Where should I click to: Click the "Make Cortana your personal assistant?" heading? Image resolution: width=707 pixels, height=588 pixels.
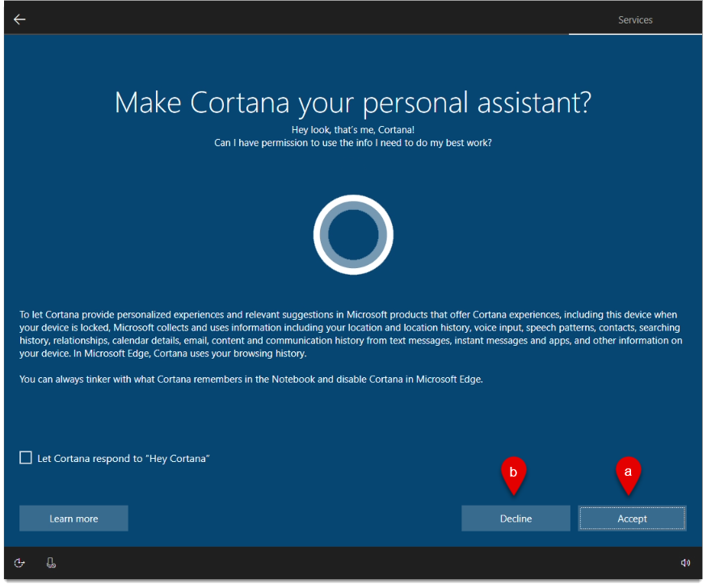(353, 103)
